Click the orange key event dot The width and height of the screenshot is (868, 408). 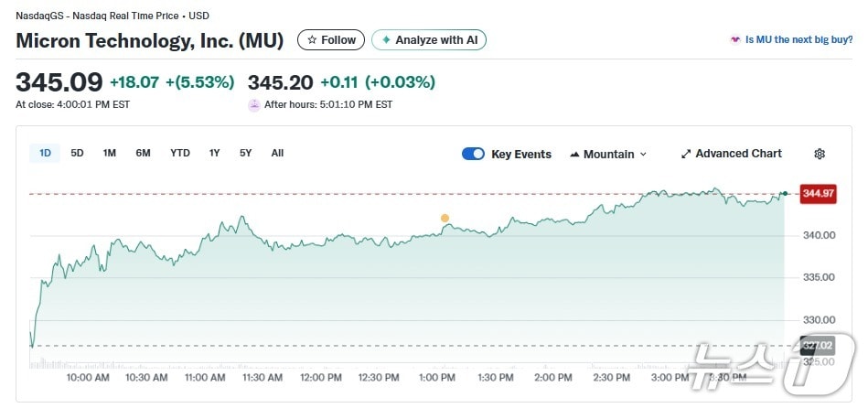point(445,218)
